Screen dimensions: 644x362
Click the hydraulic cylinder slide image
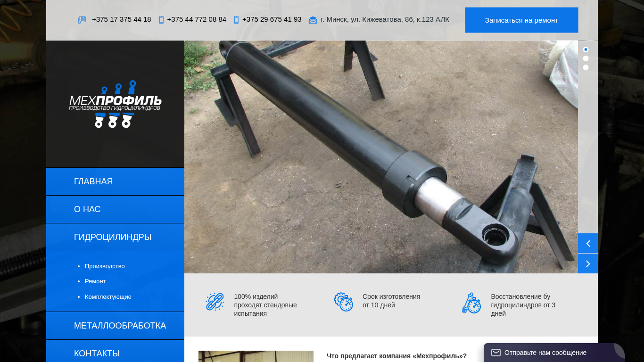click(381, 157)
